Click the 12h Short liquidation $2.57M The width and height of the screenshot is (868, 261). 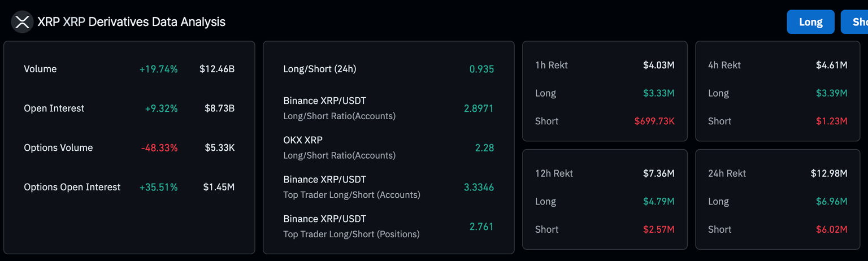pos(658,229)
